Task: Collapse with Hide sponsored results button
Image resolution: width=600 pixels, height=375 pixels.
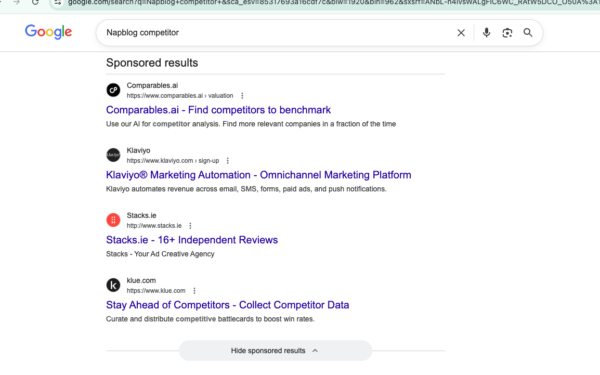Action: (x=275, y=351)
